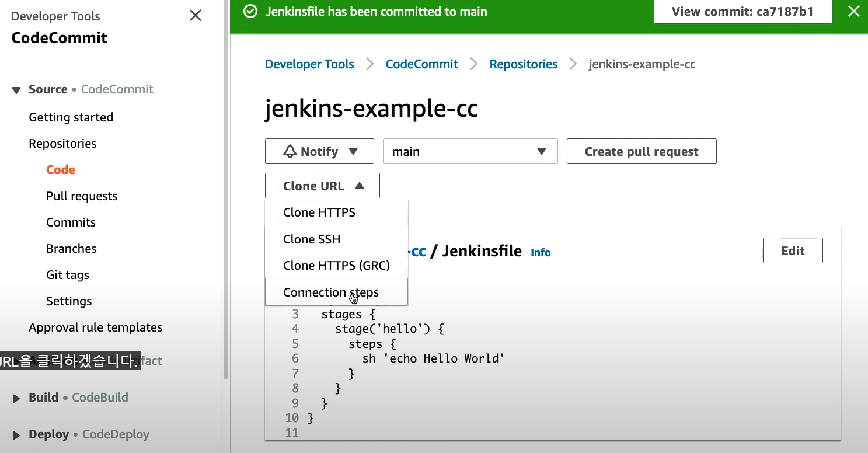Open Approval rule templates
This screenshot has width=868, height=453.
[96, 327]
